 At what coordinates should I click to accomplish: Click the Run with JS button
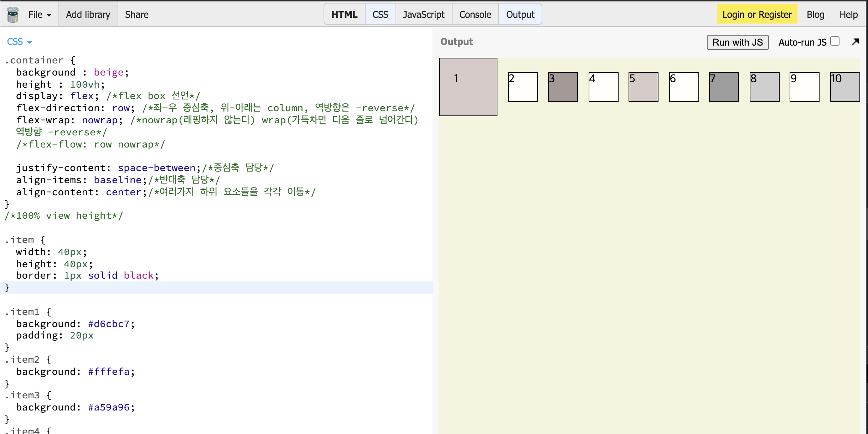coord(737,42)
